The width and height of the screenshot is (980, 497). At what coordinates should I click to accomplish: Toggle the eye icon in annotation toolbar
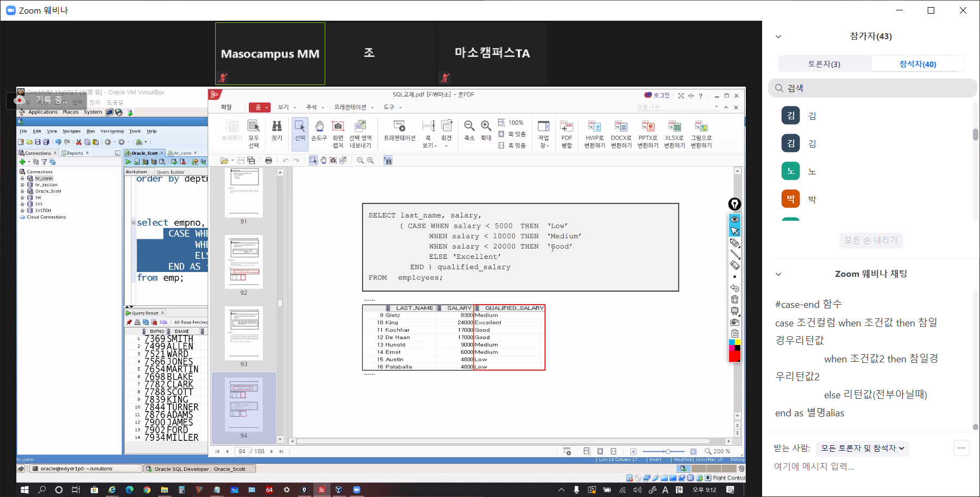point(735,219)
